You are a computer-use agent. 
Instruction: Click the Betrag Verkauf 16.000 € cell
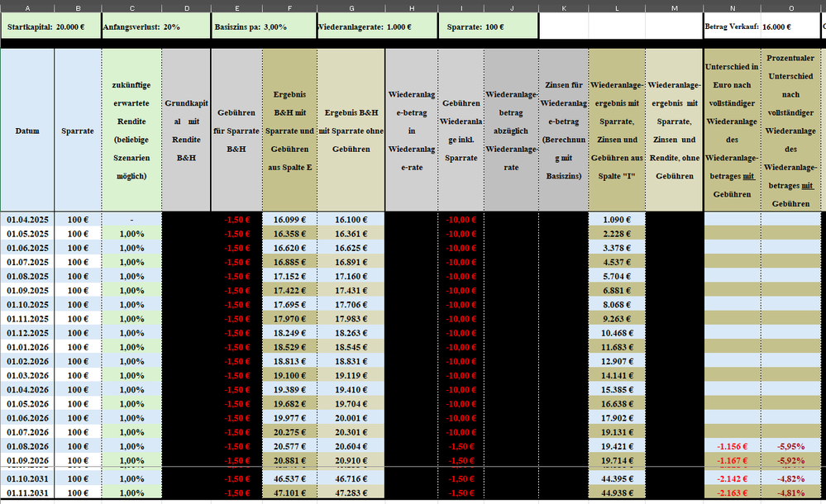(762, 27)
